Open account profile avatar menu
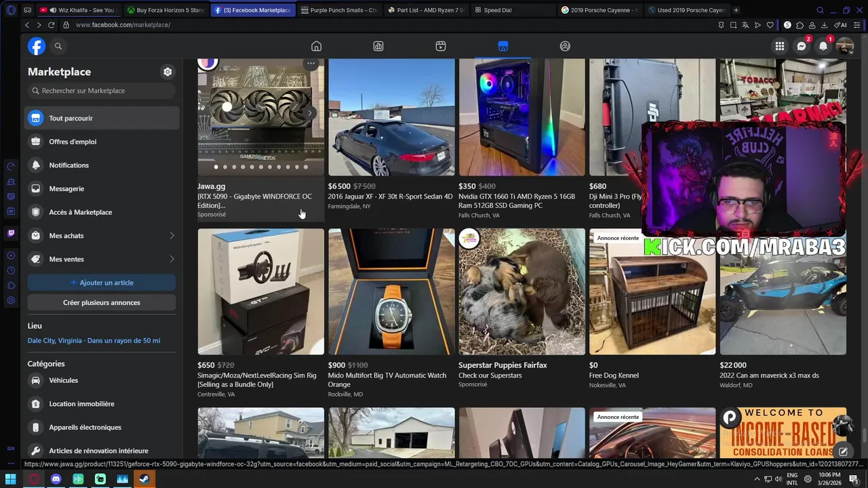This screenshot has width=868, height=488. point(845,46)
